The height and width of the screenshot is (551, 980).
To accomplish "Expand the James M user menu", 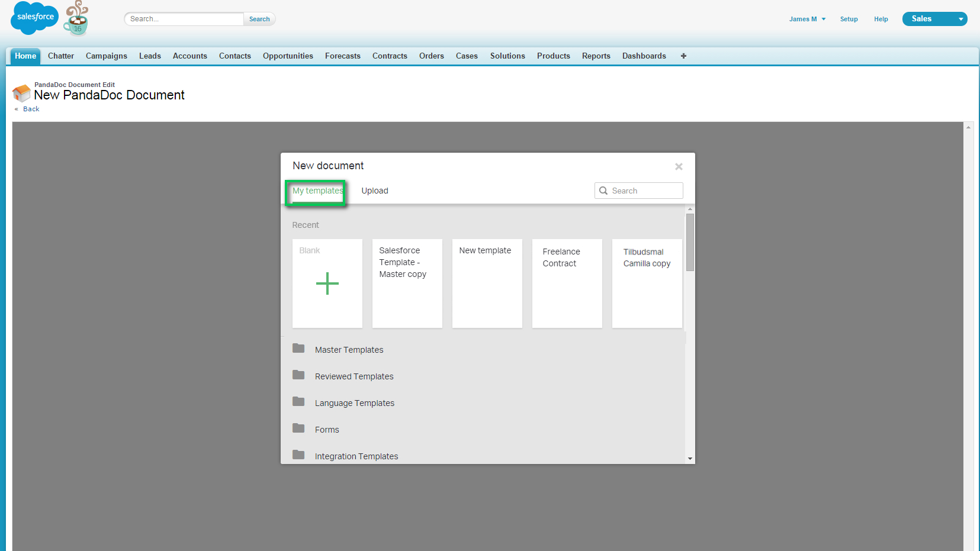I will [807, 19].
